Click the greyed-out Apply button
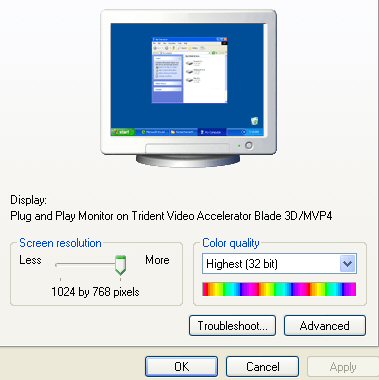 tap(343, 367)
